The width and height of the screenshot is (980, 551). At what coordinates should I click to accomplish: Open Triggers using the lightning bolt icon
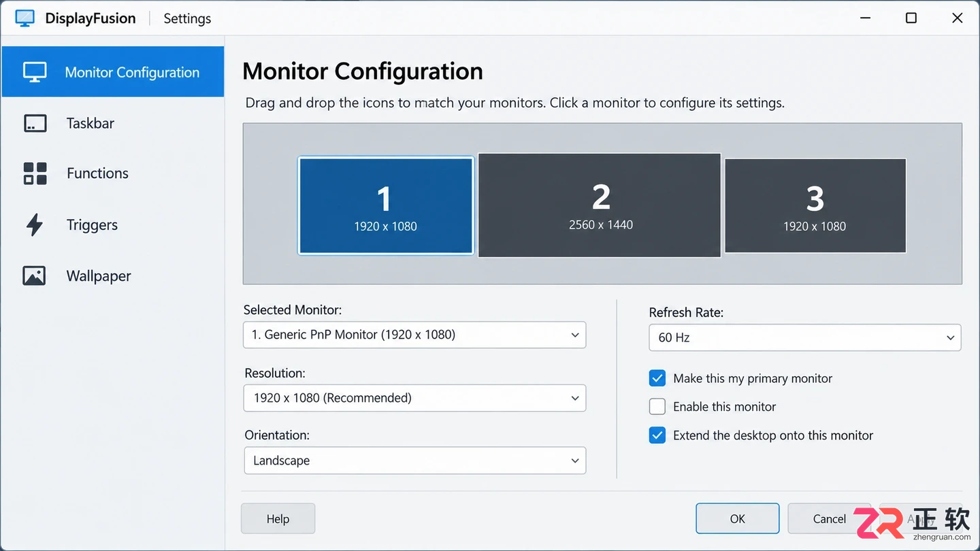(x=35, y=224)
